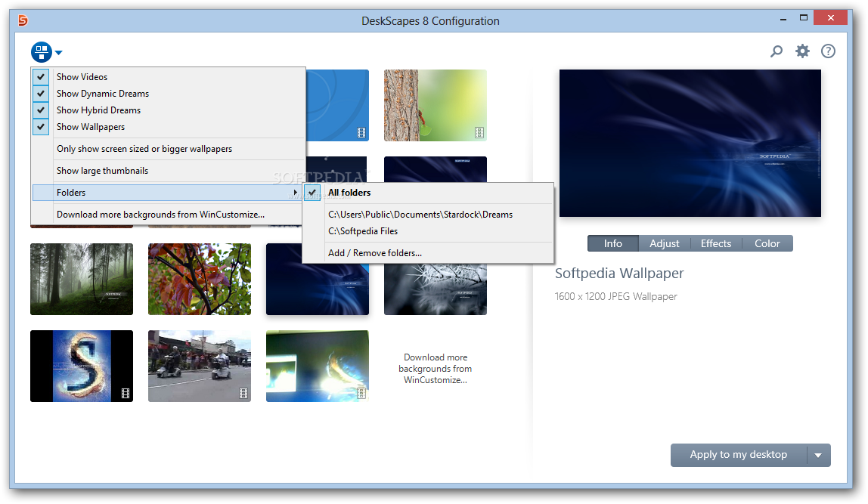Open the Apply to my desktop dropdown arrow

click(819, 456)
